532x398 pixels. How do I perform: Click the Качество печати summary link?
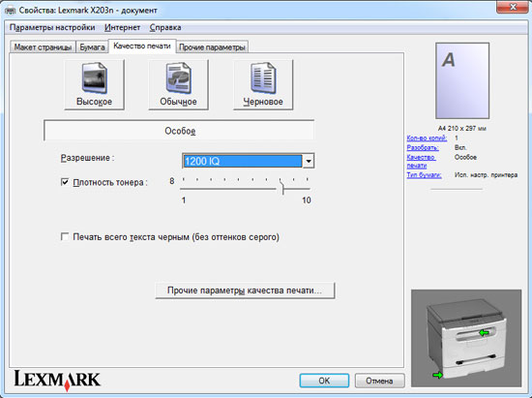click(x=421, y=162)
